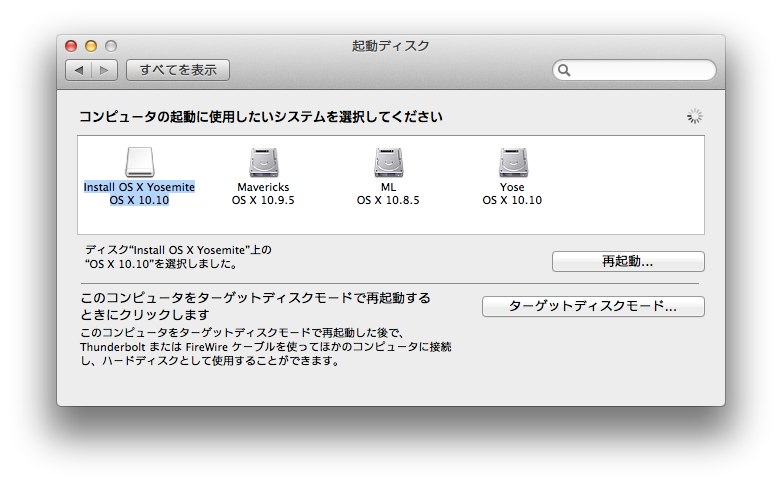Go back with the left arrow button
The image size is (782, 485).
pos(79,70)
